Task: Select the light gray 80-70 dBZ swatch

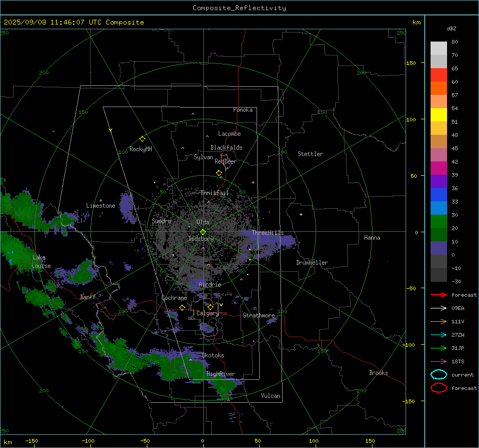Action: [x=439, y=48]
